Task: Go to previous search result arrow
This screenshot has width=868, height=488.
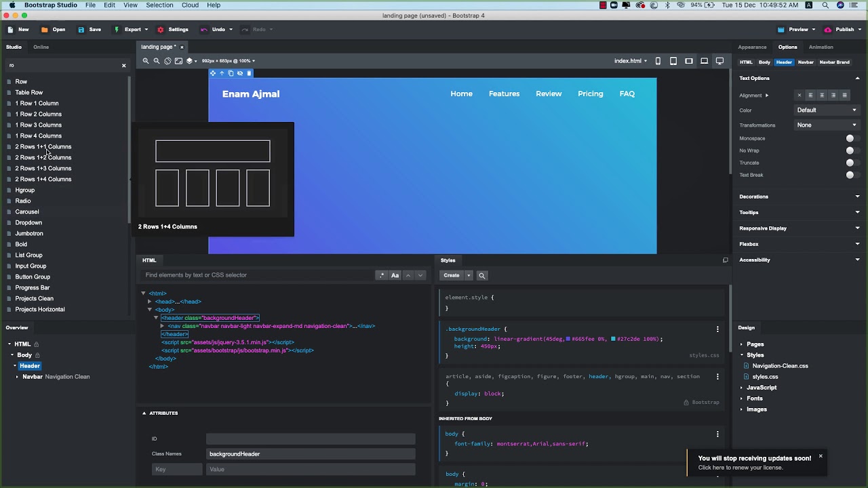Action: pyautogui.click(x=408, y=275)
